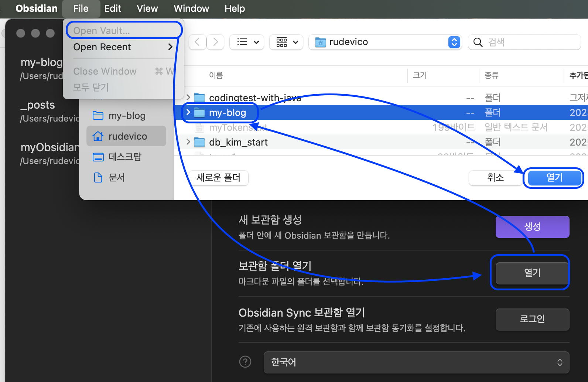Select my-blog in the dialog sidebar
Viewport: 588px width, 382px height.
[x=126, y=116]
